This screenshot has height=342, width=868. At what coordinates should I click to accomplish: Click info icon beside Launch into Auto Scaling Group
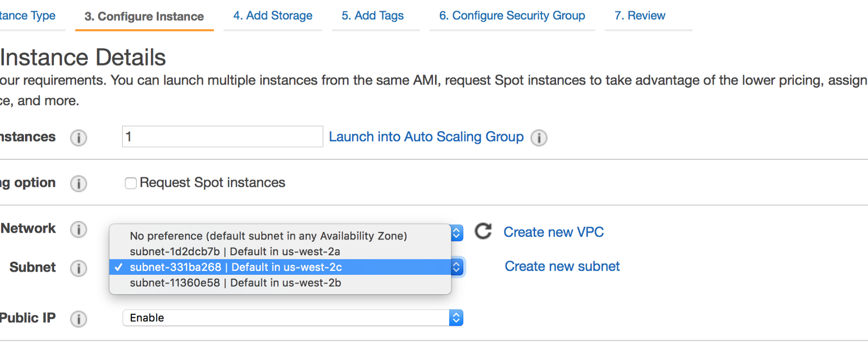539,138
